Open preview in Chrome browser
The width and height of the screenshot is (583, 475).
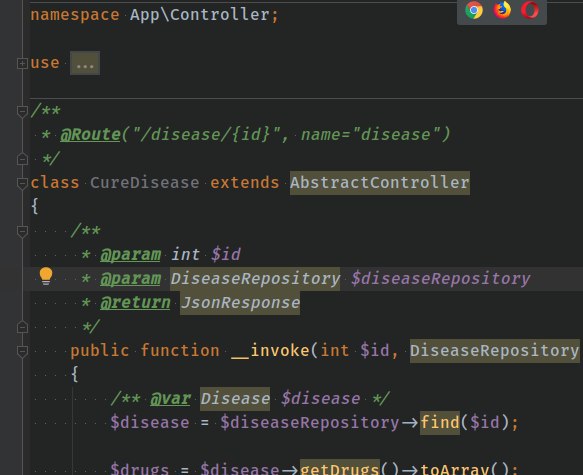click(x=474, y=10)
